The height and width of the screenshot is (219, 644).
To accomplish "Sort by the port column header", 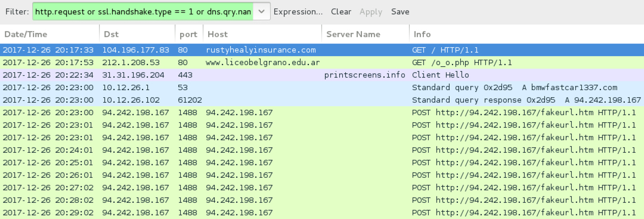I will (x=189, y=34).
